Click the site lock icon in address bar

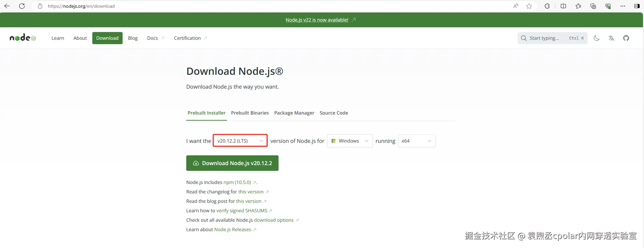(40, 6)
